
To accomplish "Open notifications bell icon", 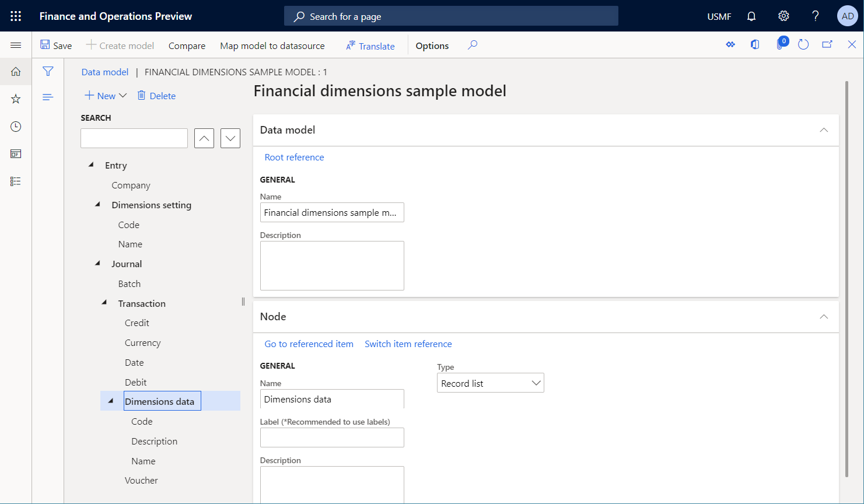I will pyautogui.click(x=751, y=16).
